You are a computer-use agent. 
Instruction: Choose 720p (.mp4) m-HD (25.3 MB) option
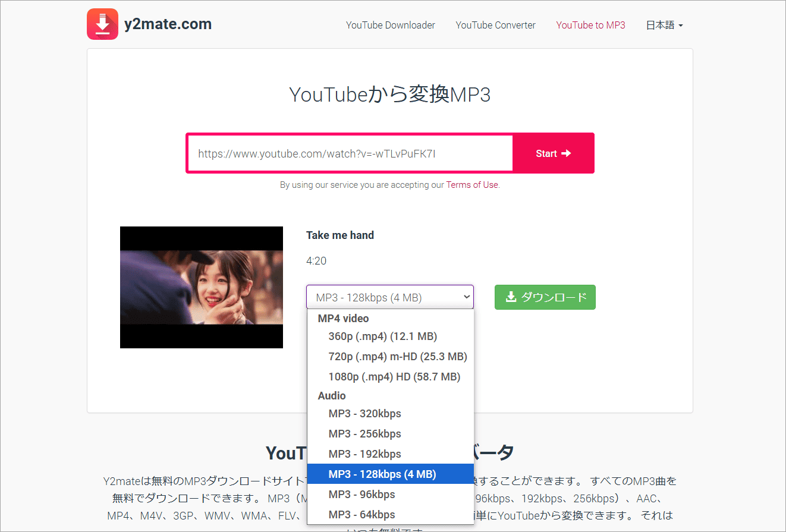pyautogui.click(x=391, y=357)
